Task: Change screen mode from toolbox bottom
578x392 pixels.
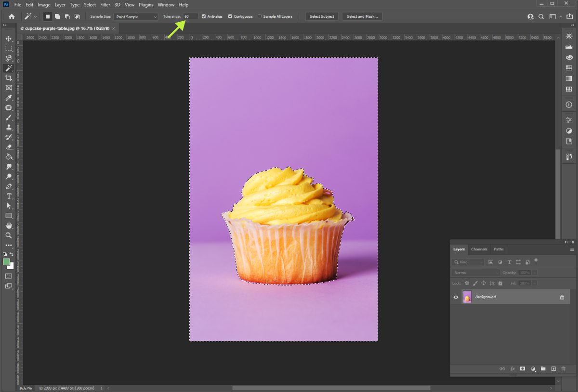Action: [x=9, y=286]
